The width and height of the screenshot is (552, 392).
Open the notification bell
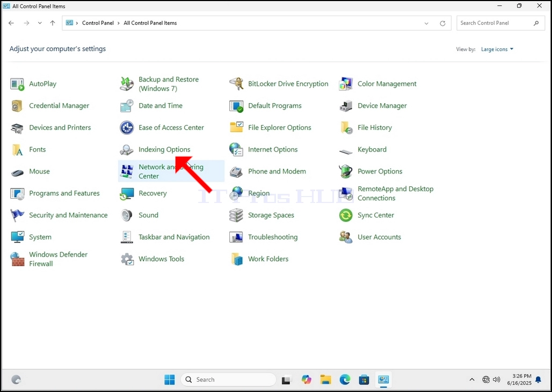click(x=538, y=380)
